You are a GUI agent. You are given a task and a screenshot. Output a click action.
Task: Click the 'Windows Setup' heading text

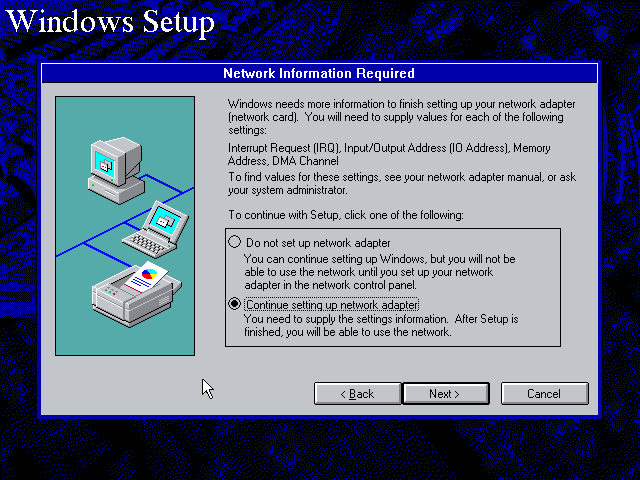pyautogui.click(x=111, y=22)
